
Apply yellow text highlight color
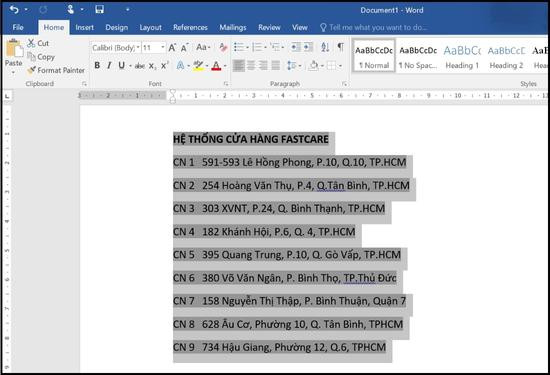pyautogui.click(x=198, y=65)
